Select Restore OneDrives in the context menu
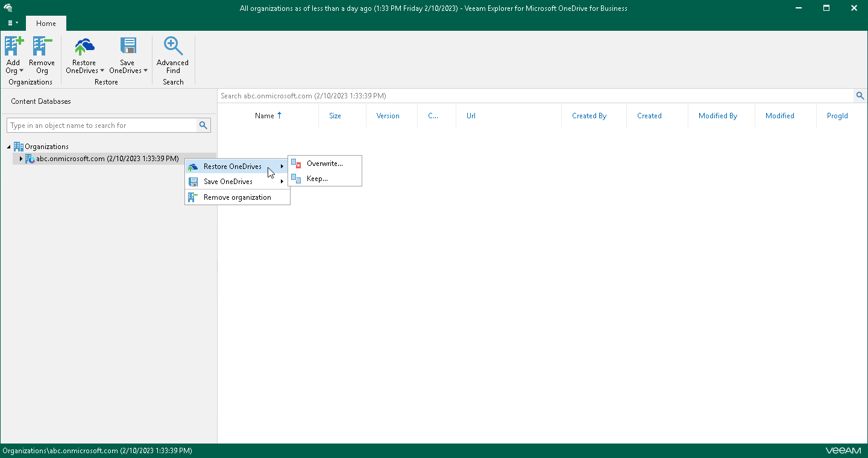Screen dimensions: 868x458 click(237, 167)
